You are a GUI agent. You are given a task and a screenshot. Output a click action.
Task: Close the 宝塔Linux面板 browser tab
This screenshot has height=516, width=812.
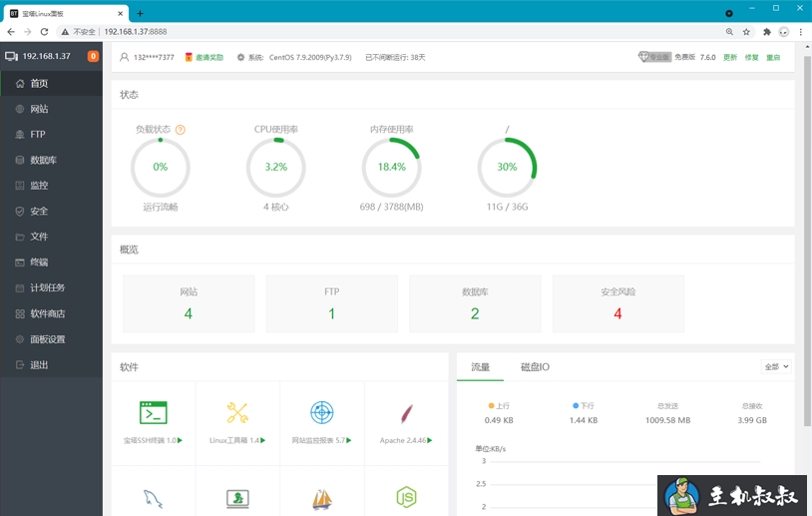(120, 13)
